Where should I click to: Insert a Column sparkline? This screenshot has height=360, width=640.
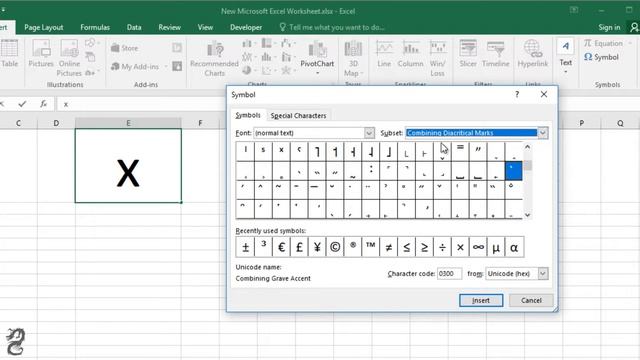[x=411, y=53]
